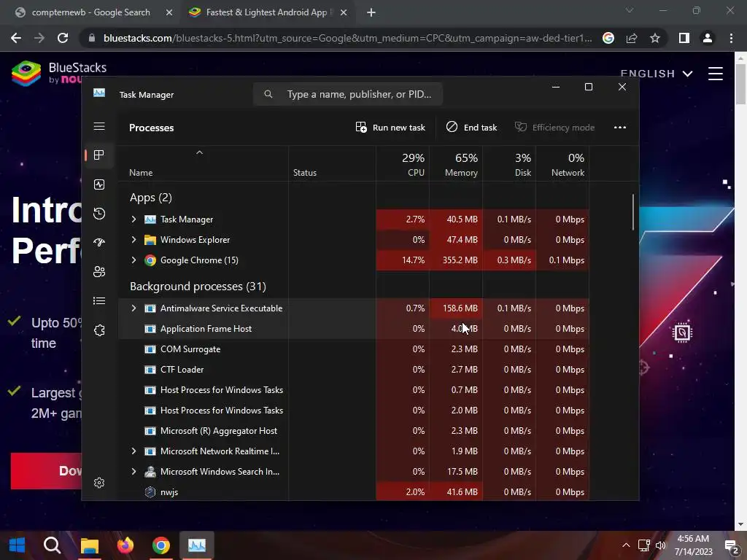Image resolution: width=747 pixels, height=560 pixels.
Task: Open Windows taskbar search
Action: coord(53,545)
